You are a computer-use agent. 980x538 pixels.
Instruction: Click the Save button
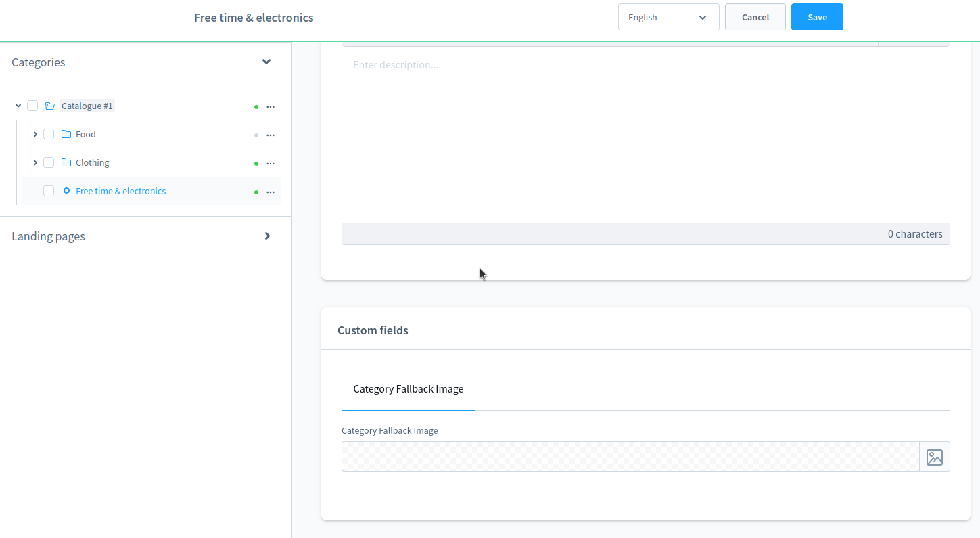(817, 17)
